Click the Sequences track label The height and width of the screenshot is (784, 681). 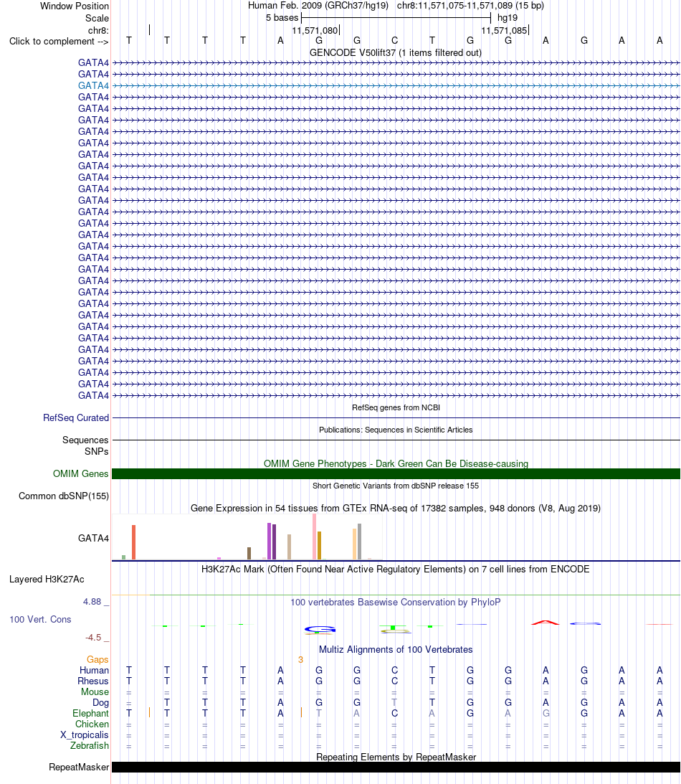tap(85, 440)
